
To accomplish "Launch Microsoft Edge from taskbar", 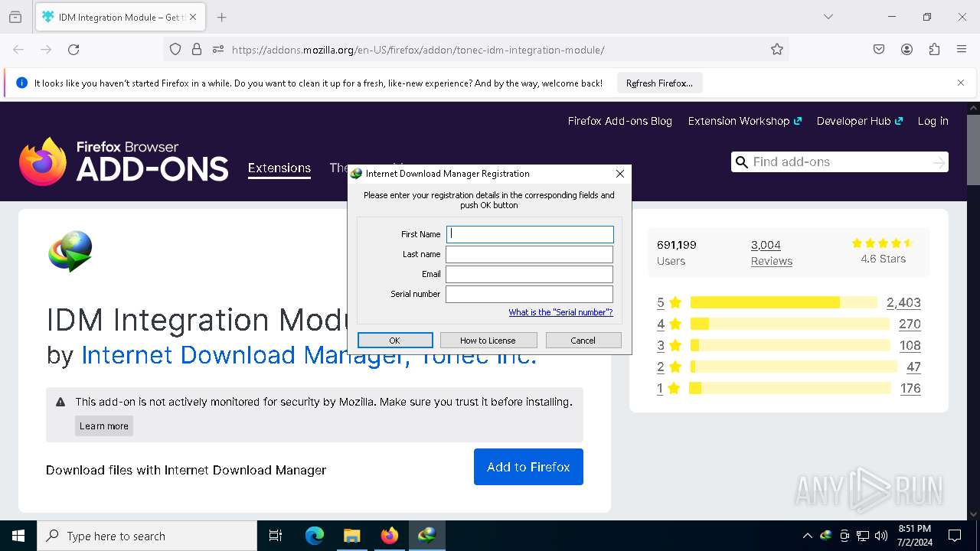I will (x=315, y=536).
